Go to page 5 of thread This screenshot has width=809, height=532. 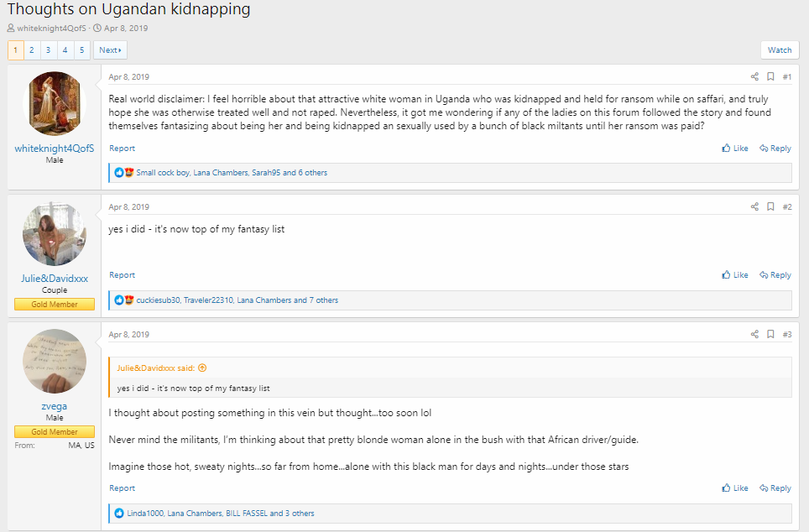pyautogui.click(x=81, y=50)
